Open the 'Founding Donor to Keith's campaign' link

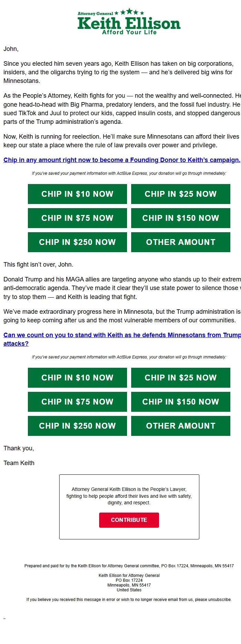tap(122, 160)
